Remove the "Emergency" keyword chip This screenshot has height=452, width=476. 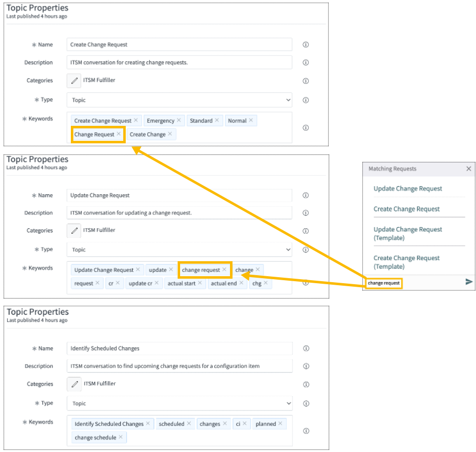(178, 120)
